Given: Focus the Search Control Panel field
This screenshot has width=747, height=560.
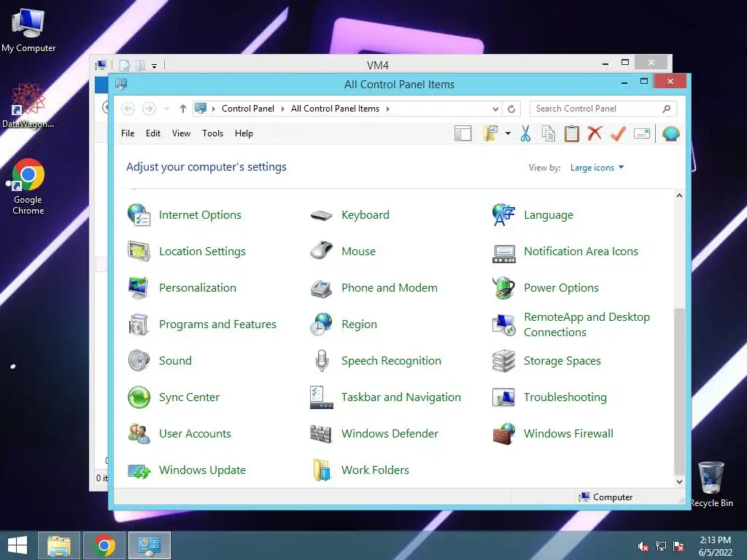Looking at the screenshot, I should point(603,109).
